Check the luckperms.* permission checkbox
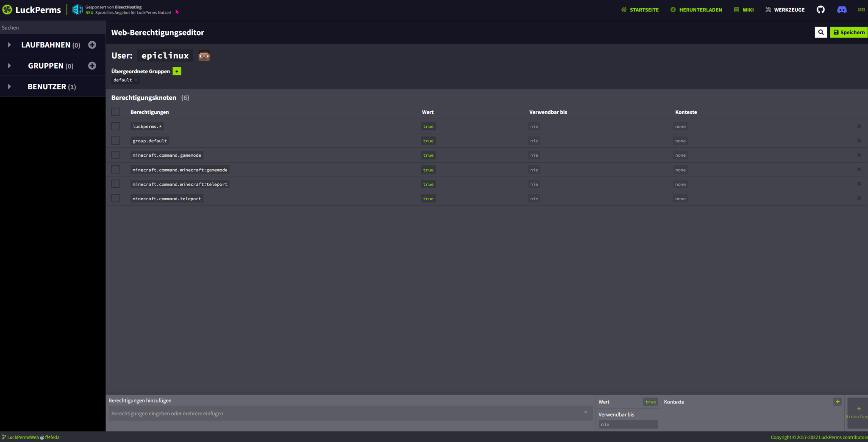The image size is (868, 442). (x=115, y=126)
